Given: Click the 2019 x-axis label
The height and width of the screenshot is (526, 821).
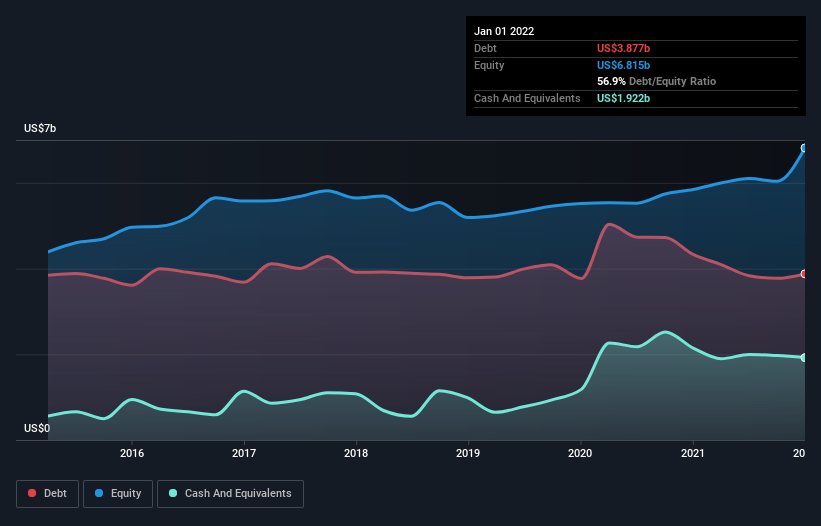Looking at the screenshot, I should point(468,453).
